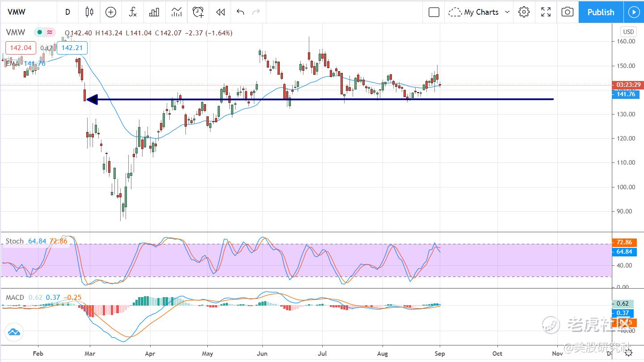Open the indicator templates icon

(x=177, y=12)
